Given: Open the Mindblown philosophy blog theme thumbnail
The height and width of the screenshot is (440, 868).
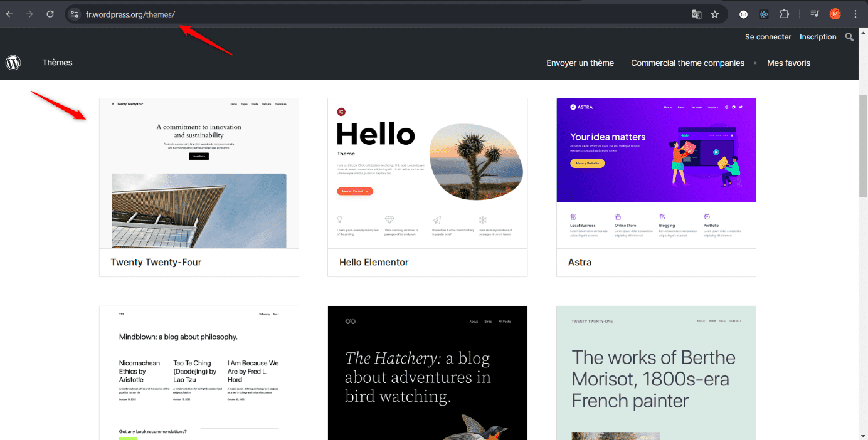Looking at the screenshot, I should click(199, 373).
